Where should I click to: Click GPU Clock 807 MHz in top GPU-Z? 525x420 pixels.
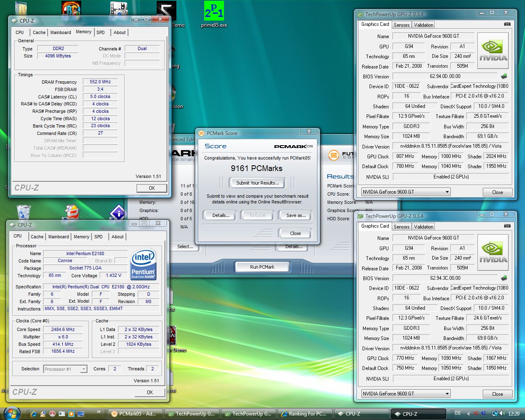405,156
